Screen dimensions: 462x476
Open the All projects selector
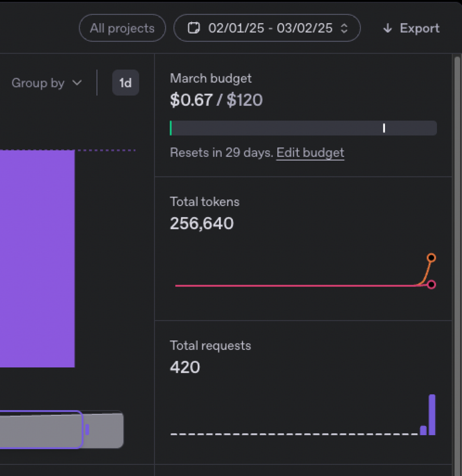click(x=122, y=28)
